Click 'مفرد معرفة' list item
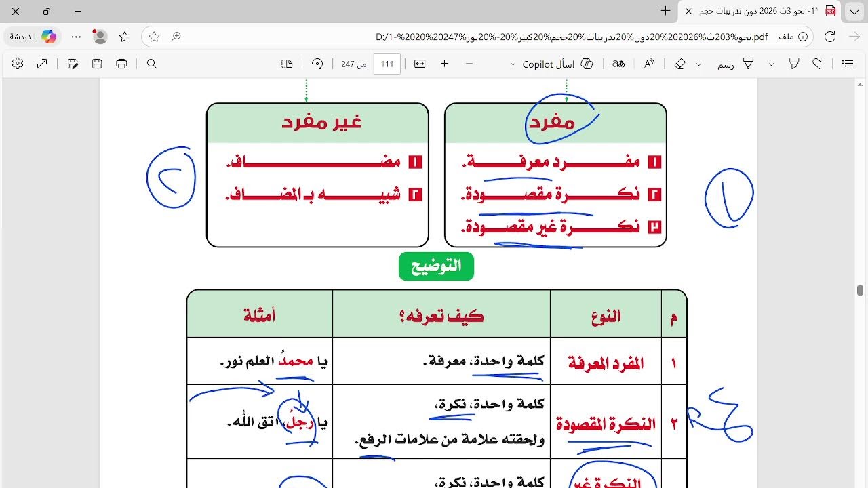 [551, 162]
